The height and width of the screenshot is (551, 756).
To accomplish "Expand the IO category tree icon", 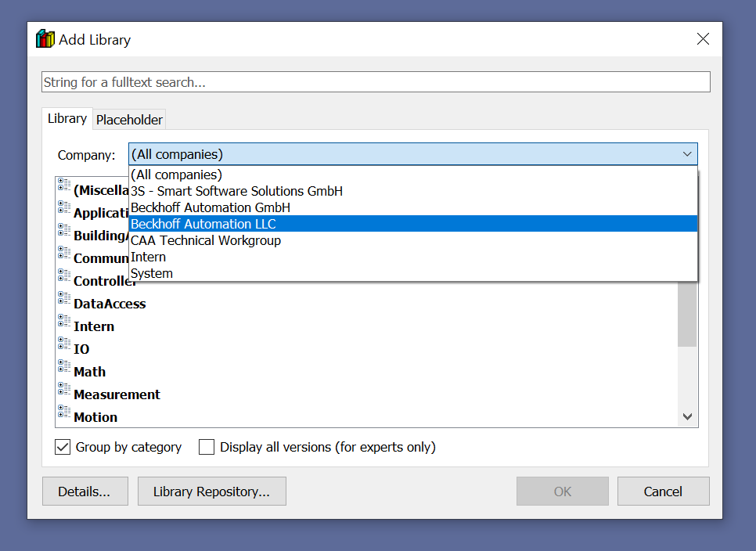I will (64, 343).
